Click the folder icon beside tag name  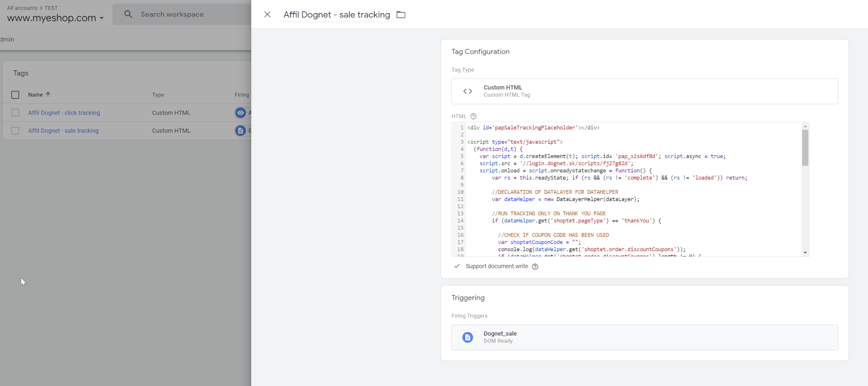coord(401,15)
